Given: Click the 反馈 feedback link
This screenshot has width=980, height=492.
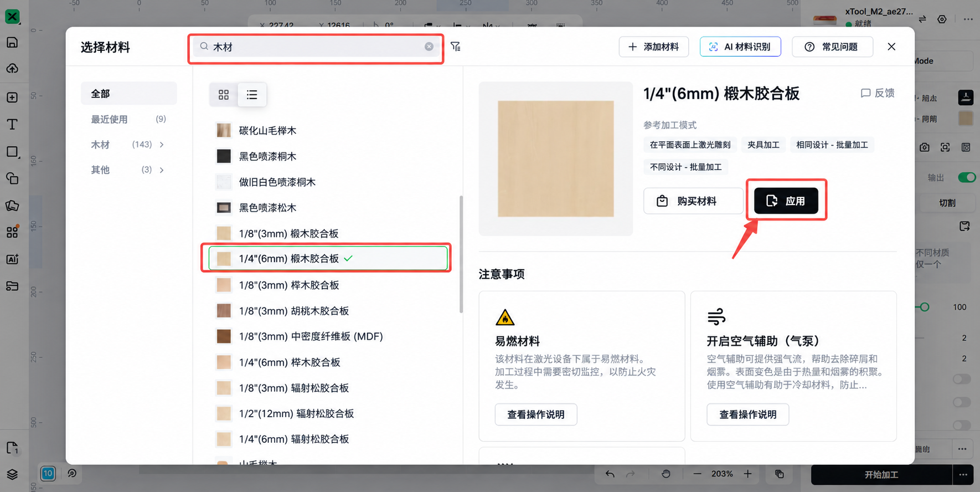Looking at the screenshot, I should pyautogui.click(x=878, y=93).
